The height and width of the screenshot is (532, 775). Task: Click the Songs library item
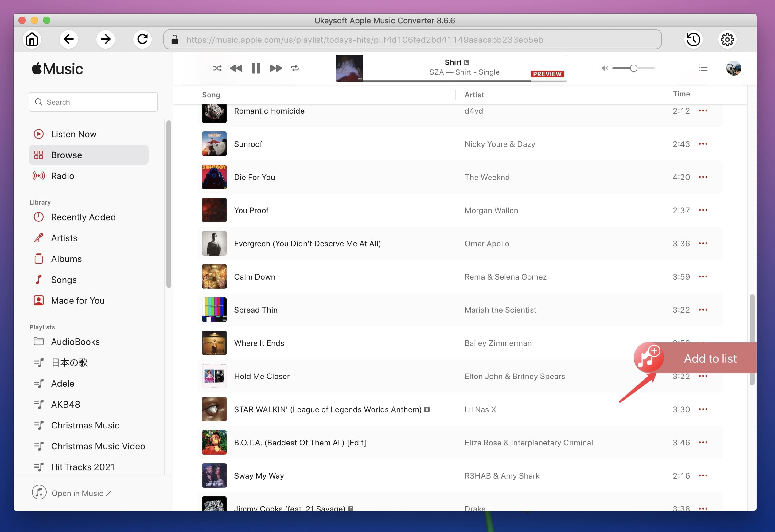point(64,279)
